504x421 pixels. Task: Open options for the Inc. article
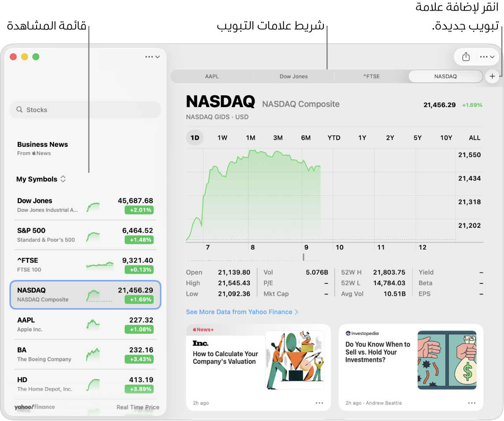click(x=319, y=403)
